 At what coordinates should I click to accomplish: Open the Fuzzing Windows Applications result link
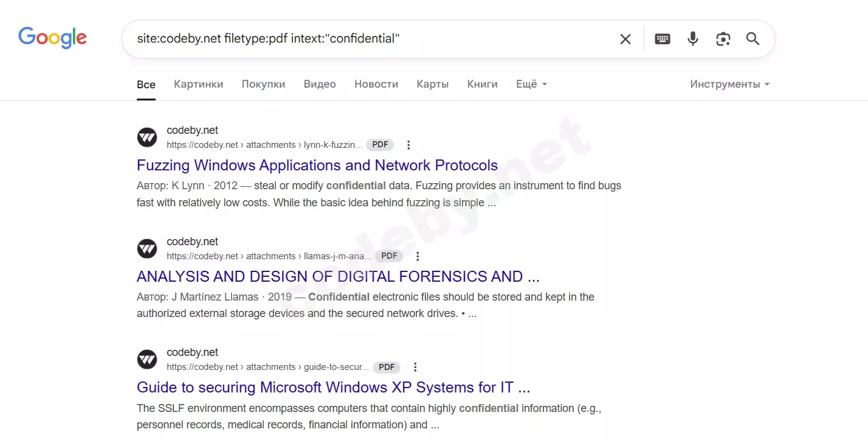point(317,165)
